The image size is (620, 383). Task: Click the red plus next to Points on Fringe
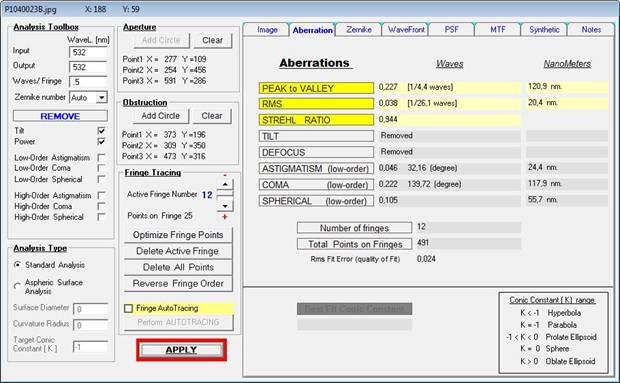(225, 217)
